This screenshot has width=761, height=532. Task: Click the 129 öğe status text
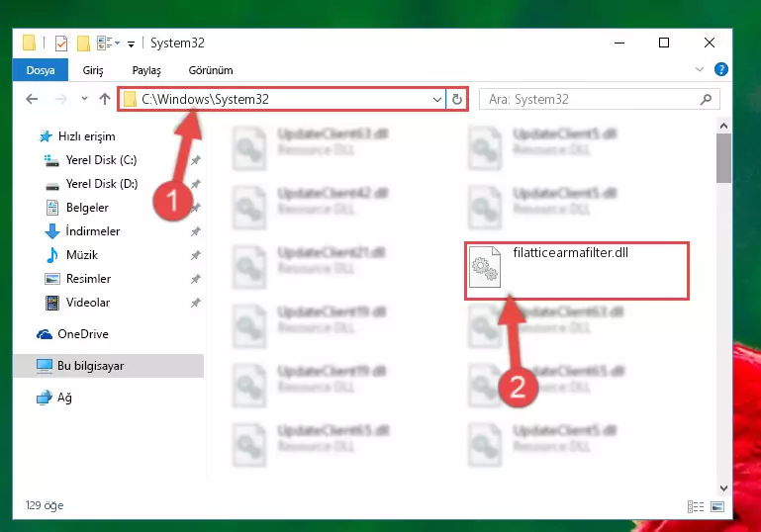[x=45, y=505]
